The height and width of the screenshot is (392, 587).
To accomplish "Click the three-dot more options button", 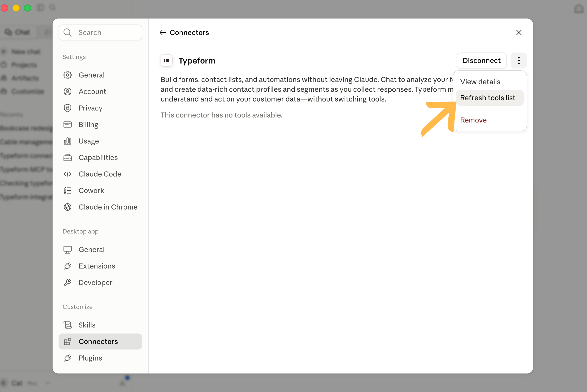I will (x=519, y=60).
